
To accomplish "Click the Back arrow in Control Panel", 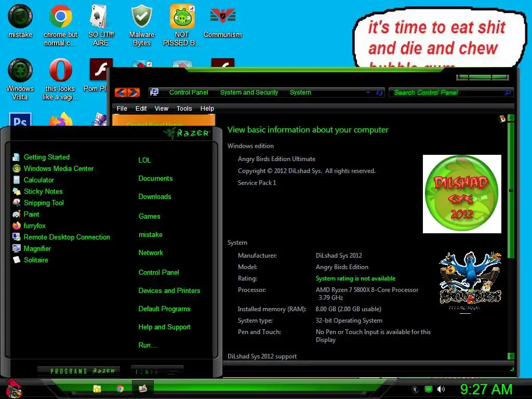I will (121, 92).
